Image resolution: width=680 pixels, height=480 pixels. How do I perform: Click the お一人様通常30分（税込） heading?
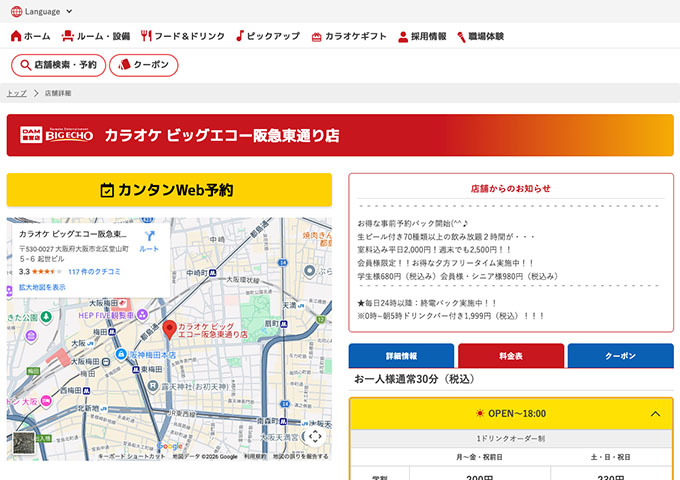click(414, 379)
